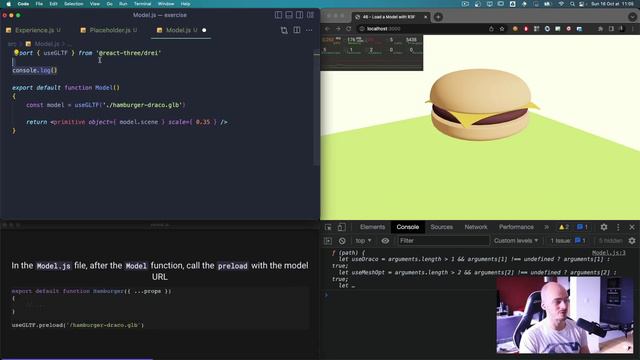Image resolution: width=640 pixels, height=360 pixels.
Task: Reload the localhost page
Action: coord(349,29)
